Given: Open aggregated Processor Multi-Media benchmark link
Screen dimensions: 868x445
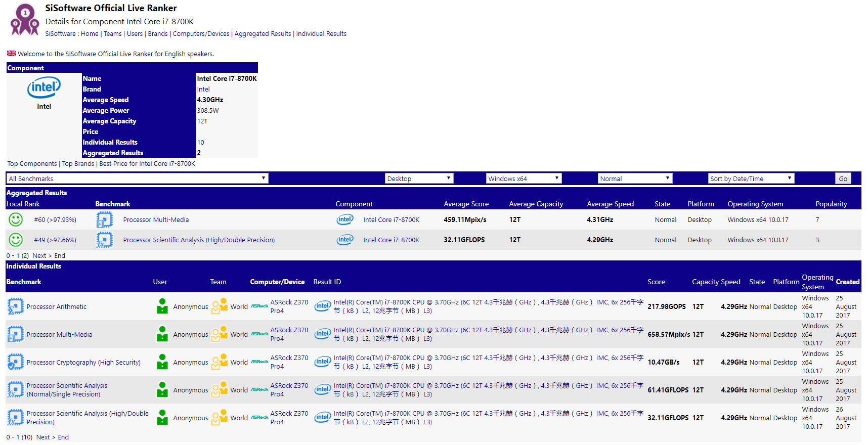Looking at the screenshot, I should tap(156, 220).
